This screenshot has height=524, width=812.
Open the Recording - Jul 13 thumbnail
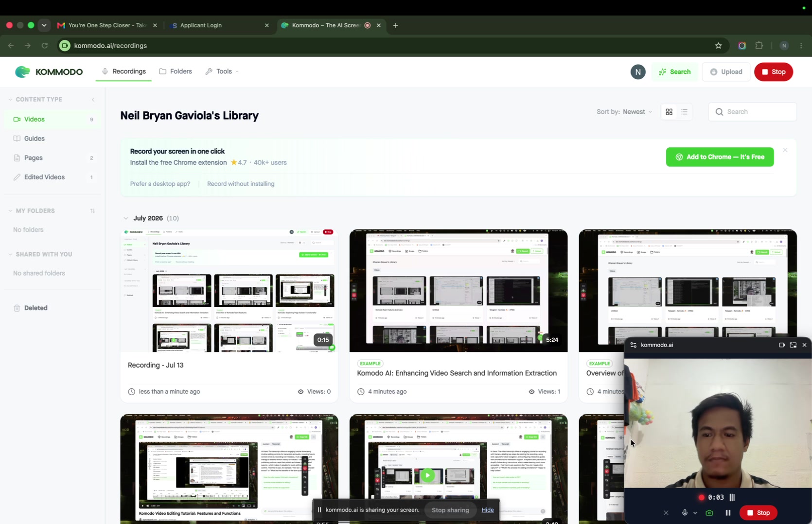point(229,291)
